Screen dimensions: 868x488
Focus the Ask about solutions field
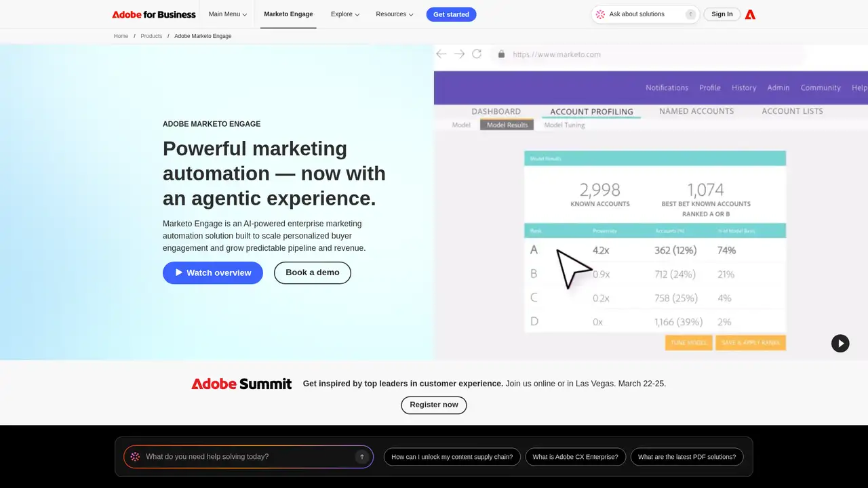point(644,14)
